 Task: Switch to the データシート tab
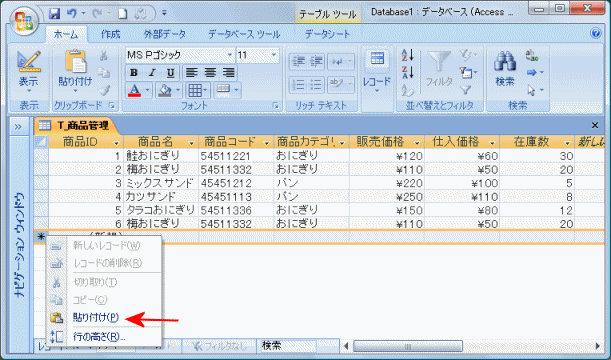[x=327, y=34]
